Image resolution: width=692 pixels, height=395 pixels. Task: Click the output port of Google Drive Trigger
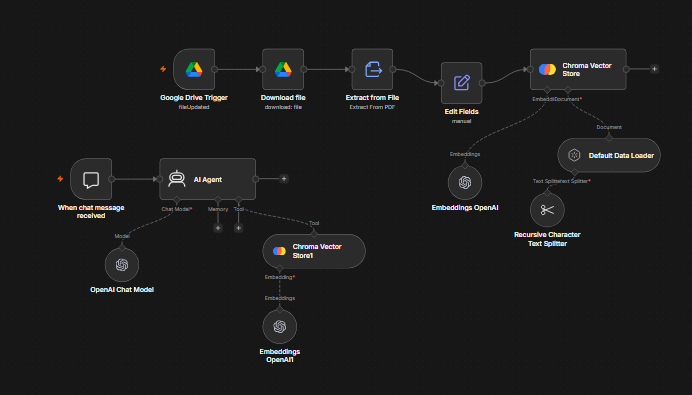pos(214,69)
